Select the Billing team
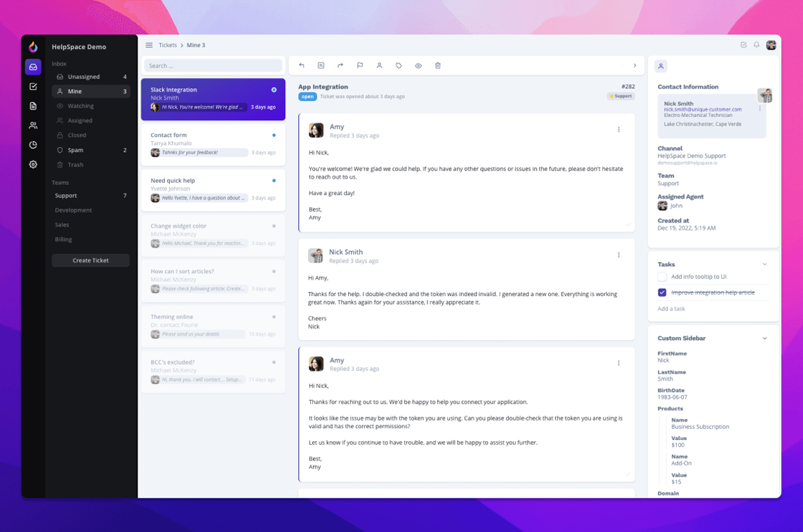 click(91, 239)
